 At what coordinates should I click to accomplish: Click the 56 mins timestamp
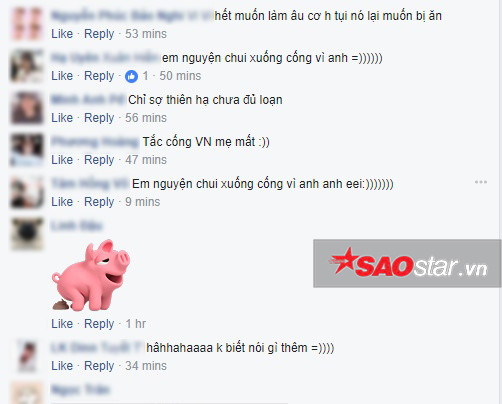[146, 118]
